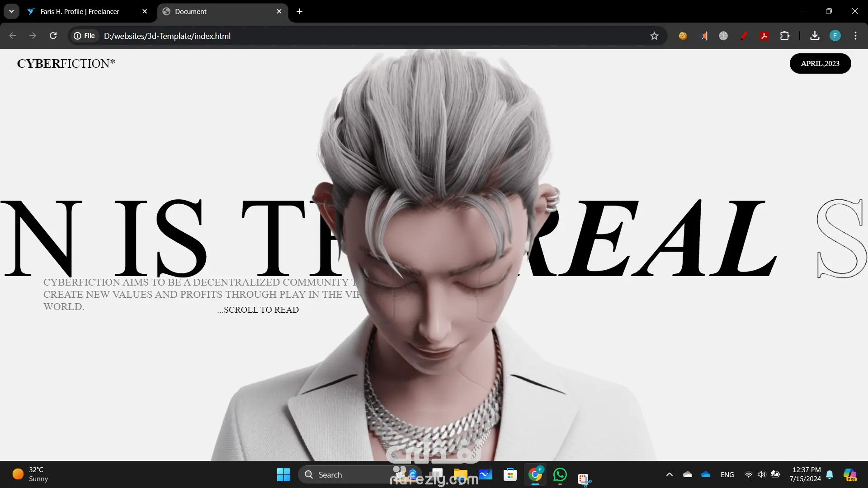Click the APRIL,2023 button

tap(820, 64)
